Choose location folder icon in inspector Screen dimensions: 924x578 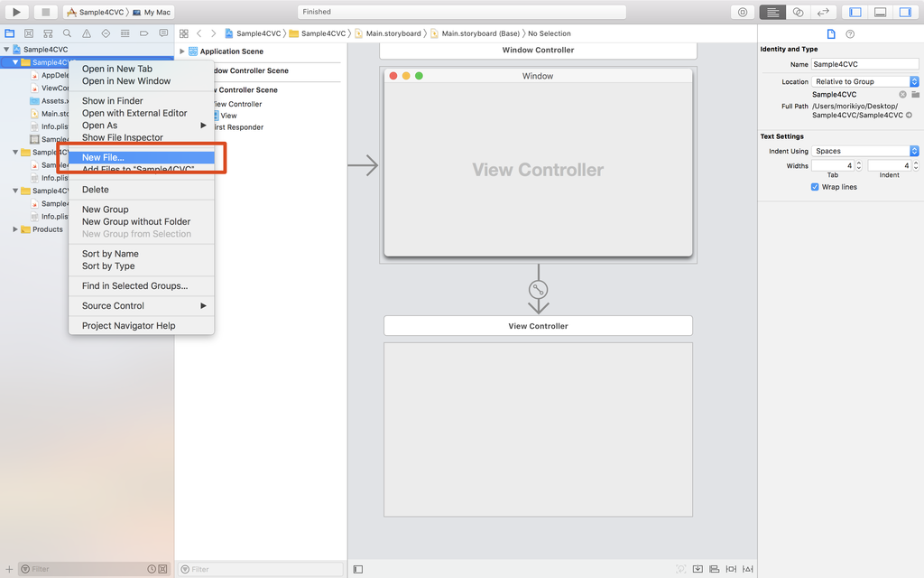915,94
